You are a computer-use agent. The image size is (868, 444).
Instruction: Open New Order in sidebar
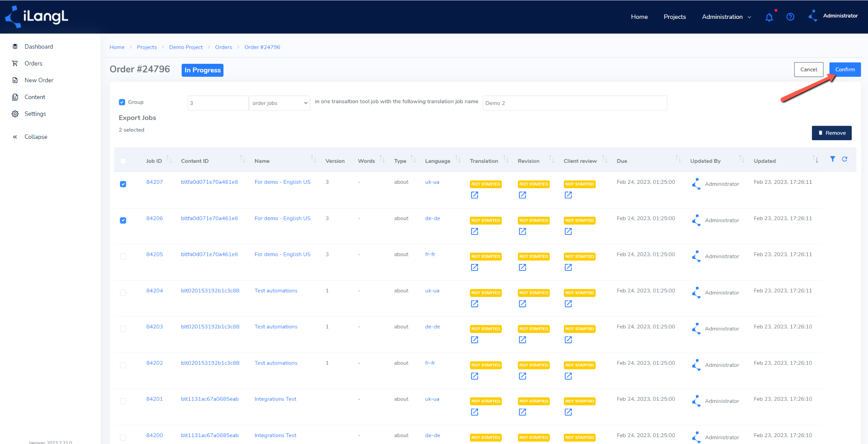(x=39, y=80)
